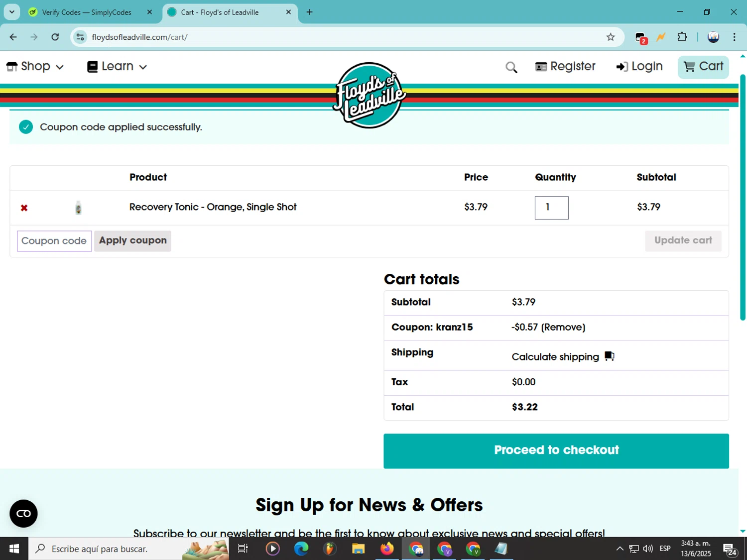747x560 pixels.
Task: Click the Floyd's of Leadville logo
Action: click(x=369, y=95)
